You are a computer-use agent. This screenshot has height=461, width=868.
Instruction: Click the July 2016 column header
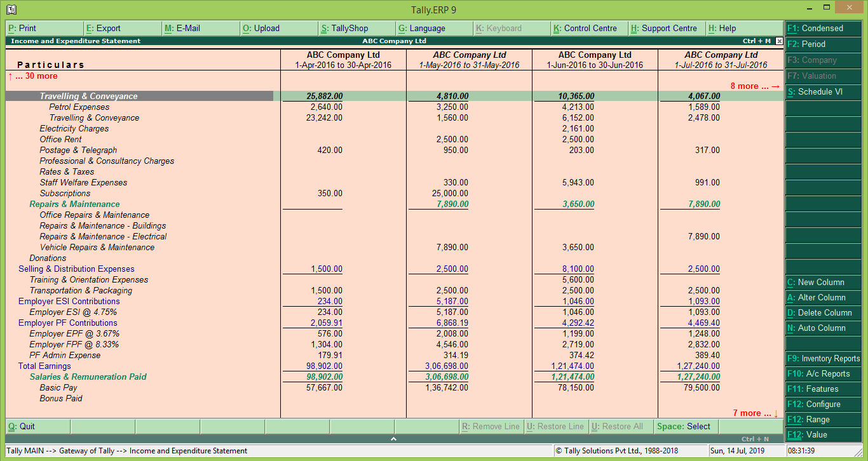721,60
